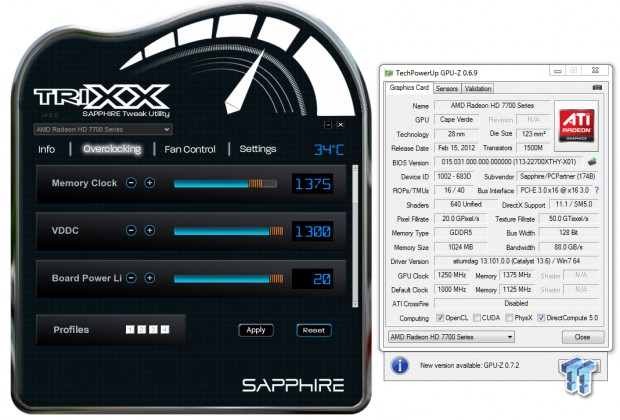Click the Close button in GPU-Z
Image resolution: width=620 pixels, height=420 pixels.
582,337
